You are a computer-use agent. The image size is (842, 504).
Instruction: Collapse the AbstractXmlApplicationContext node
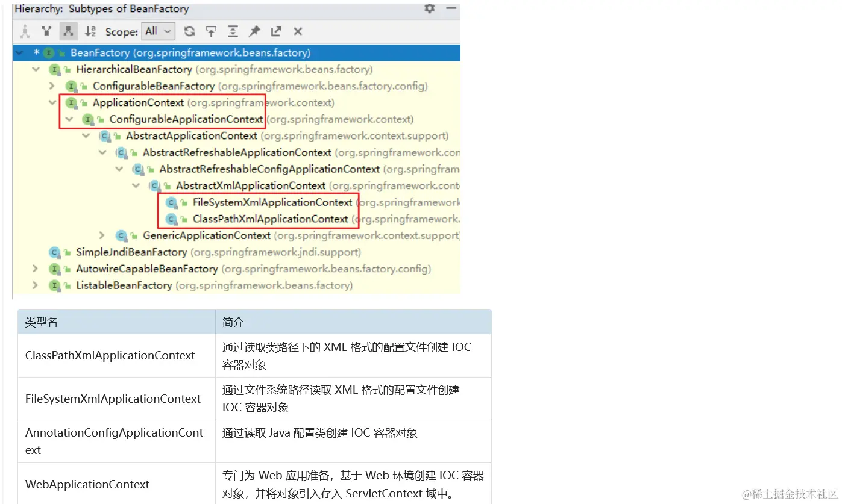[136, 185]
